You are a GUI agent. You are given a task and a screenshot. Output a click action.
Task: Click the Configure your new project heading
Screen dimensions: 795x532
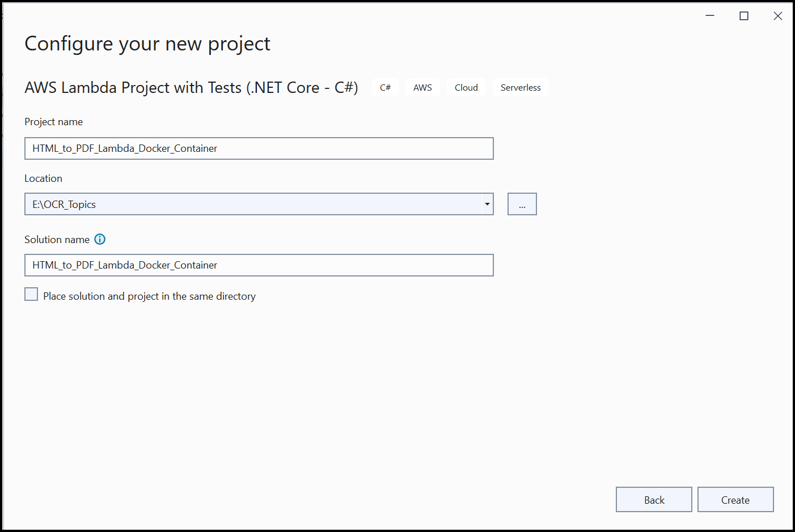tap(147, 44)
